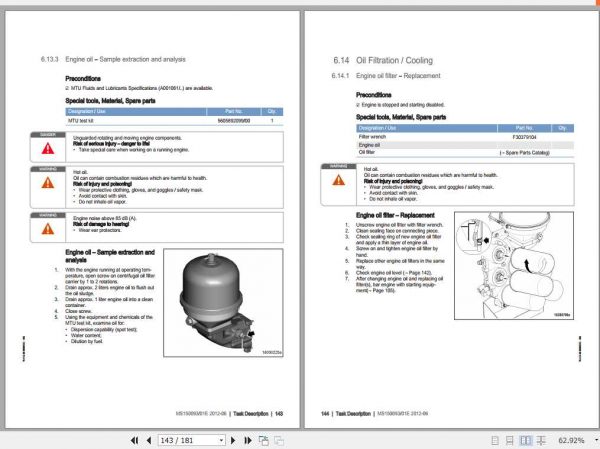This screenshot has height=449, width=600.
Task: Click the red danger warning triangle
Action: point(48,149)
